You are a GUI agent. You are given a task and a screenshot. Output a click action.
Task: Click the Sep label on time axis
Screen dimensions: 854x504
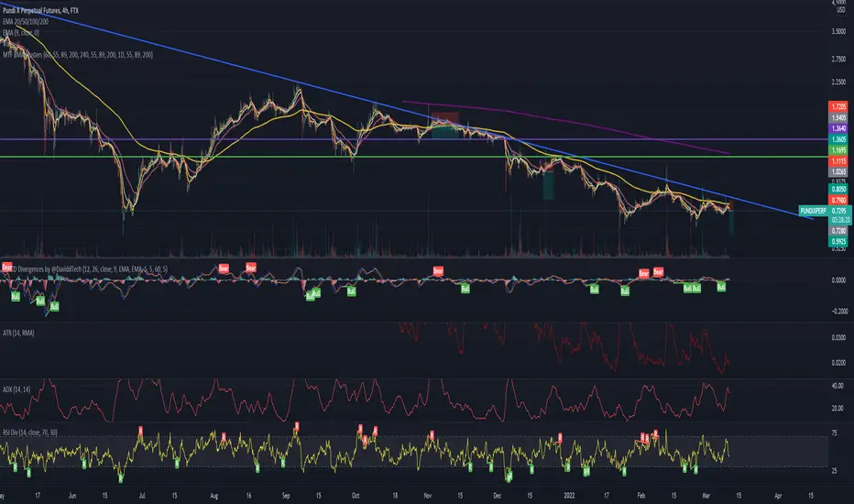click(x=286, y=495)
